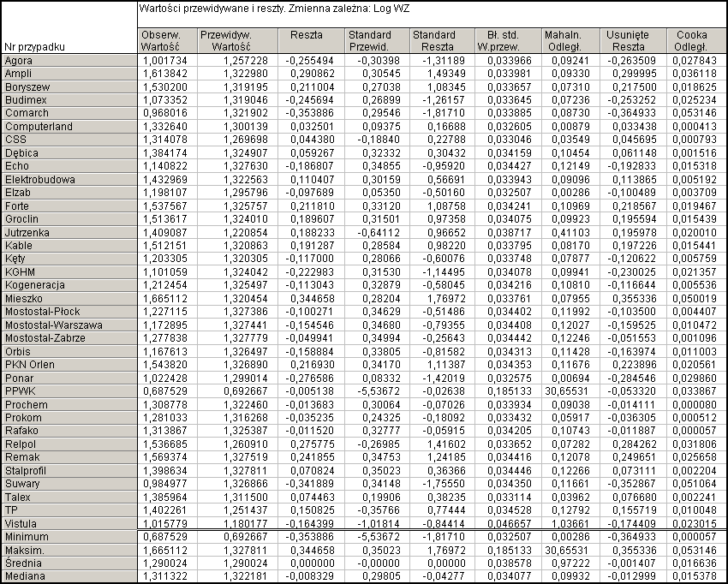The height and width of the screenshot is (584, 728).
Task: Select the PPWK row label
Action: click(69, 390)
